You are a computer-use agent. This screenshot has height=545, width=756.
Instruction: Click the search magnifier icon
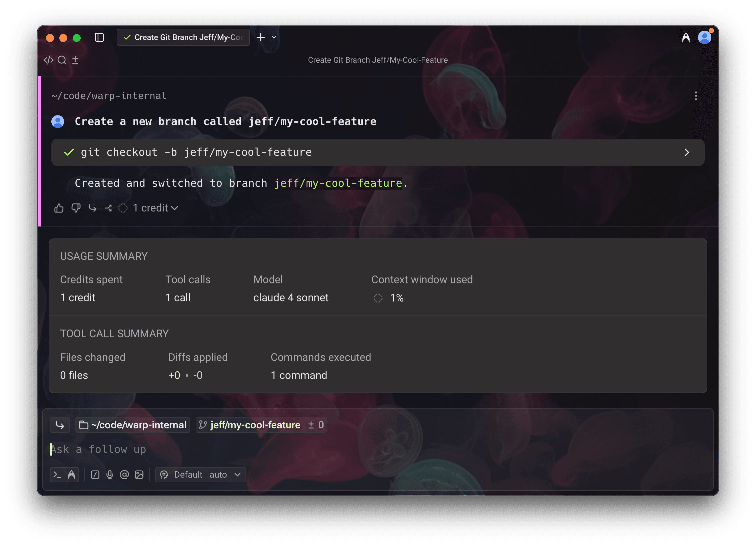(x=62, y=60)
